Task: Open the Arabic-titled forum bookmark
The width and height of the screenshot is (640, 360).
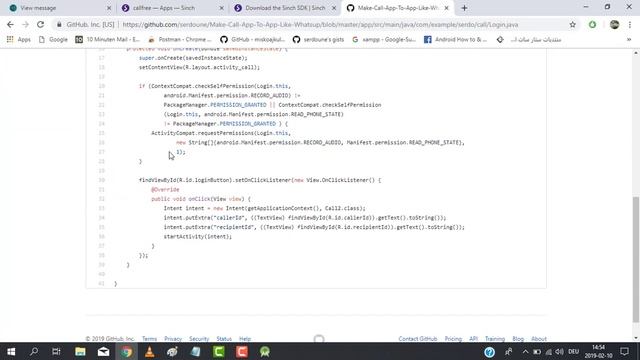Action: pyautogui.click(x=529, y=40)
